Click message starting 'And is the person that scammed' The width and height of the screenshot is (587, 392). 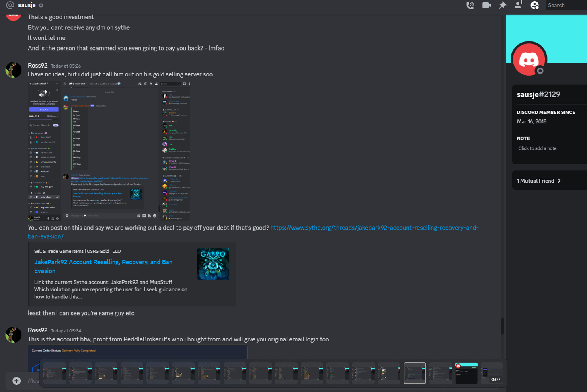pyautogui.click(x=126, y=48)
